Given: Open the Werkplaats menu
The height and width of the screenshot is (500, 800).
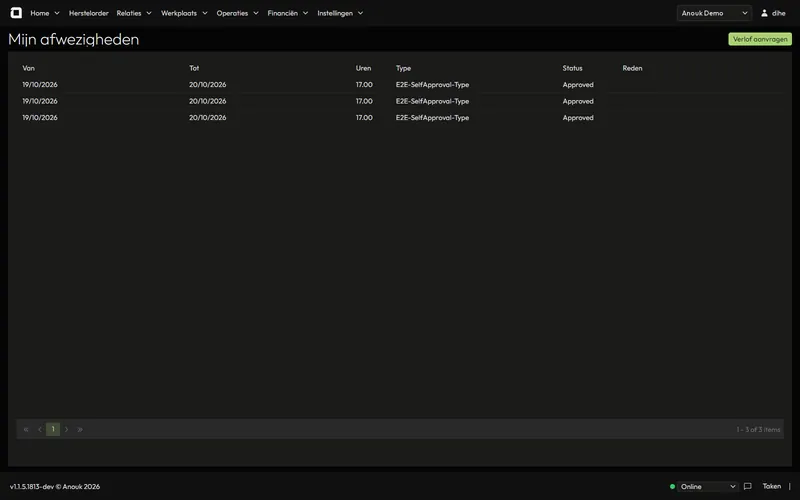Looking at the screenshot, I should coord(179,13).
